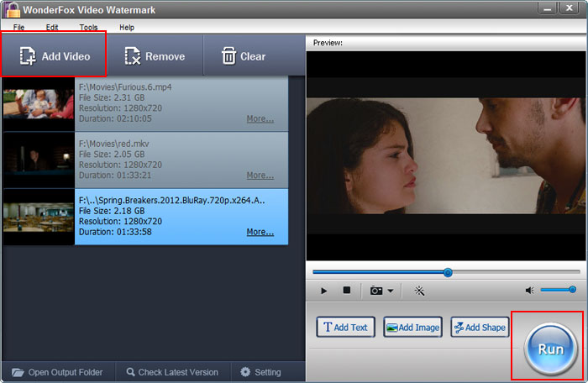Select the Spring.Breakers video thumbnail

click(x=39, y=217)
